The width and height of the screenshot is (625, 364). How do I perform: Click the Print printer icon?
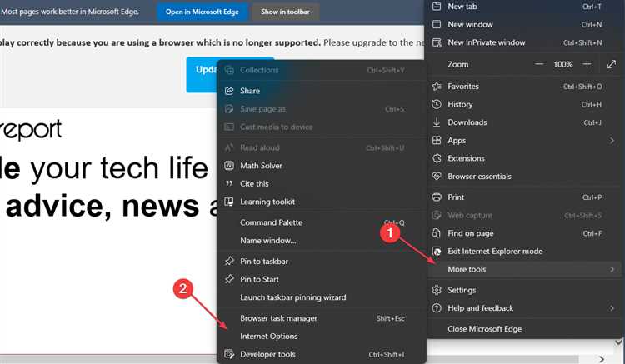point(436,197)
